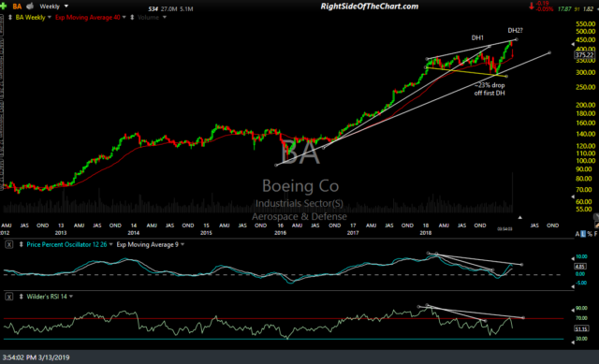599x364 pixels.
Task: Click the green plus add-indicator icon
Action: pos(4,7)
